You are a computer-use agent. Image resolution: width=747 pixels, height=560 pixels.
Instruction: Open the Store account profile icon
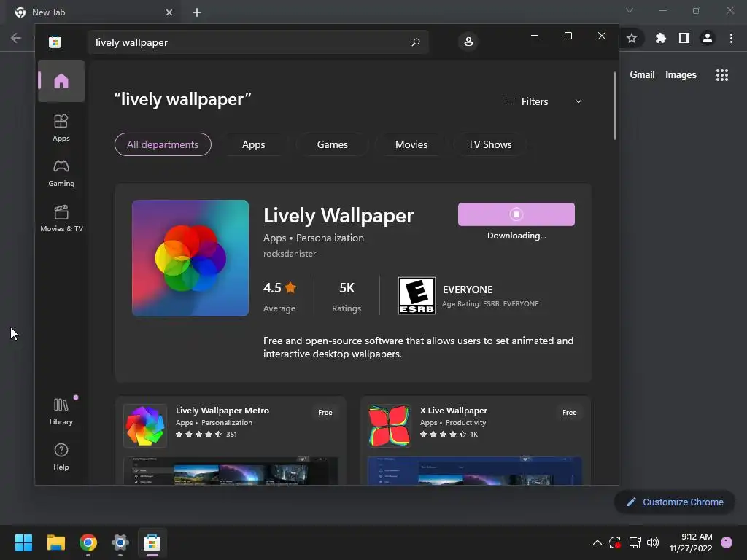tap(468, 42)
